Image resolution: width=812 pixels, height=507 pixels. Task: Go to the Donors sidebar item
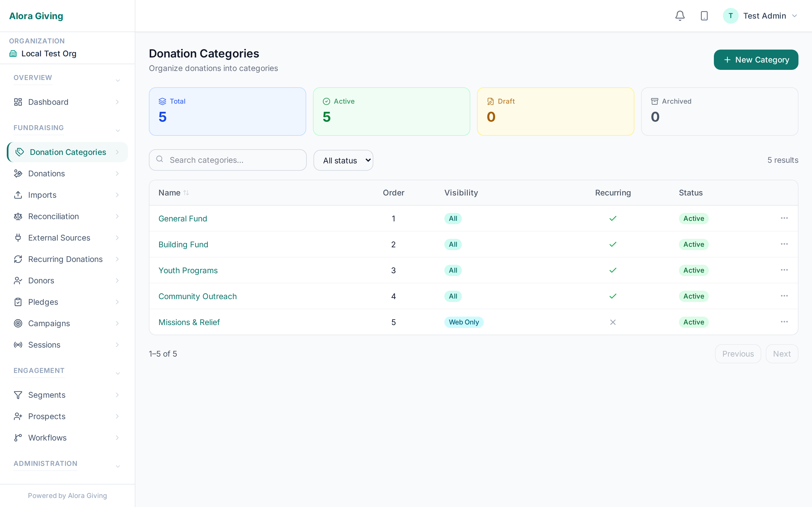41,281
